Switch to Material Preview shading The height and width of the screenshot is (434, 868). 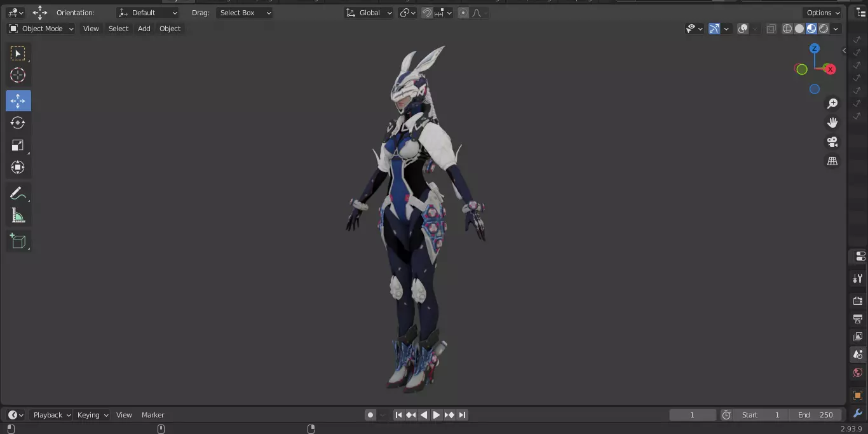[811, 29]
